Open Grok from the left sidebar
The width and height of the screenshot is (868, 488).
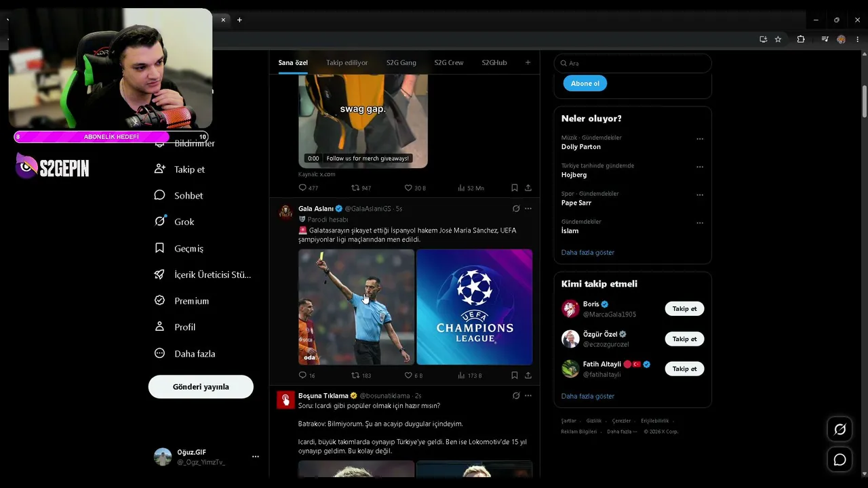coord(174,222)
